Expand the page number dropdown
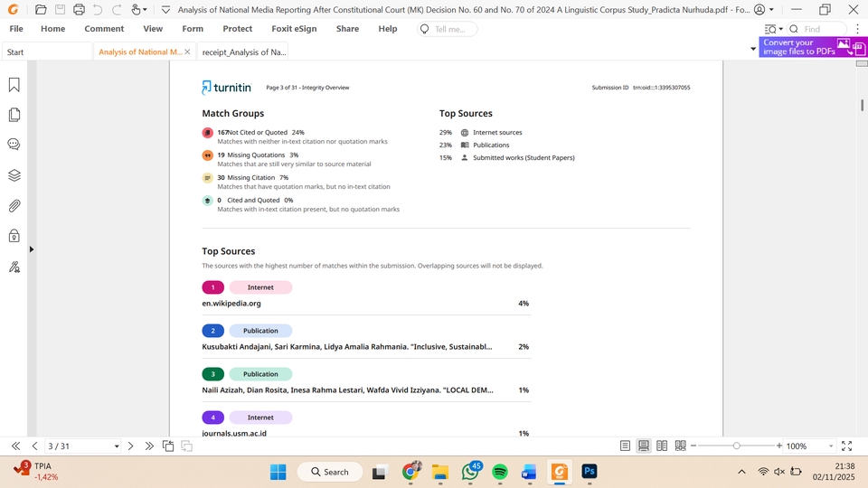Image resolution: width=868 pixels, height=488 pixels. [117, 446]
